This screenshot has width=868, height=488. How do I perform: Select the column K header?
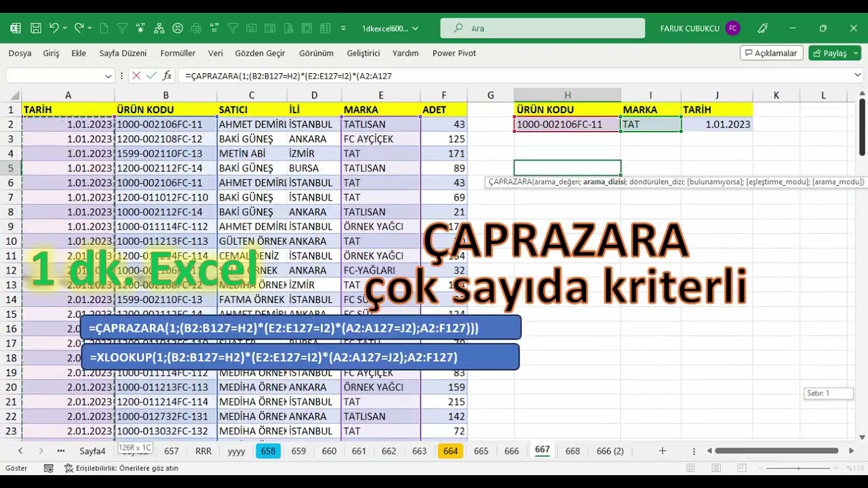[x=776, y=95]
